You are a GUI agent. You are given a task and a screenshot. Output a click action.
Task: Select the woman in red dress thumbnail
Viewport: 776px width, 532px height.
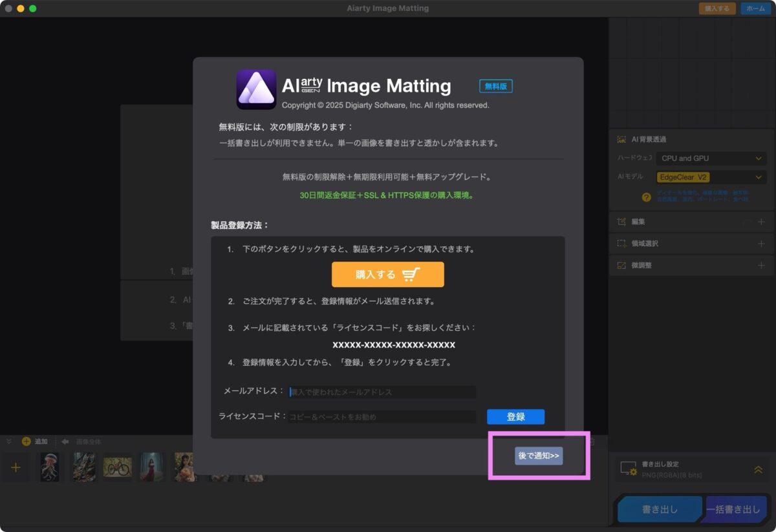152,467
